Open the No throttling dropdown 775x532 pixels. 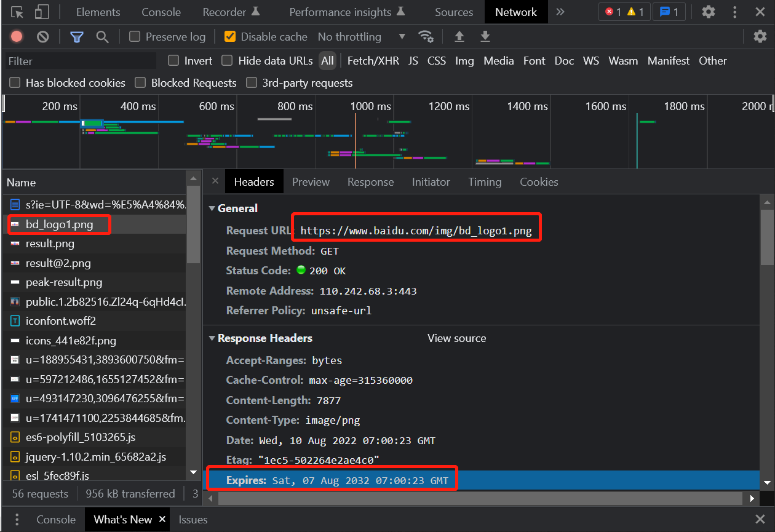(x=362, y=37)
